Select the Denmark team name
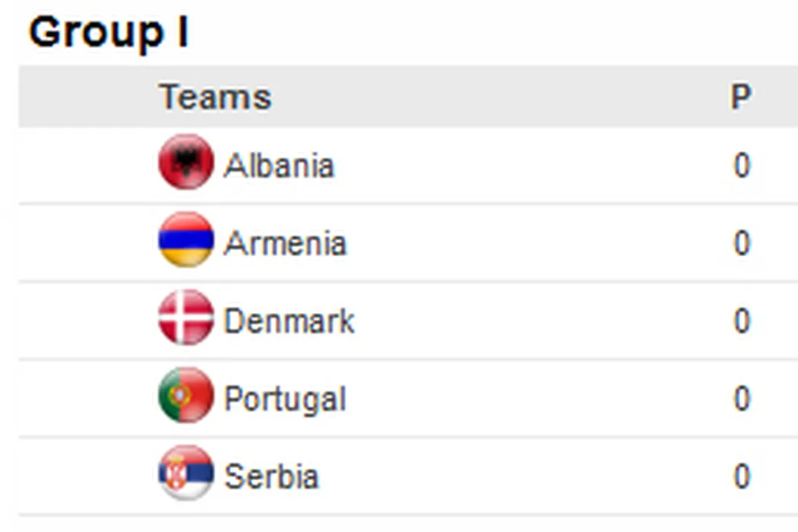Viewport: 798px width, 532px height. [289, 321]
